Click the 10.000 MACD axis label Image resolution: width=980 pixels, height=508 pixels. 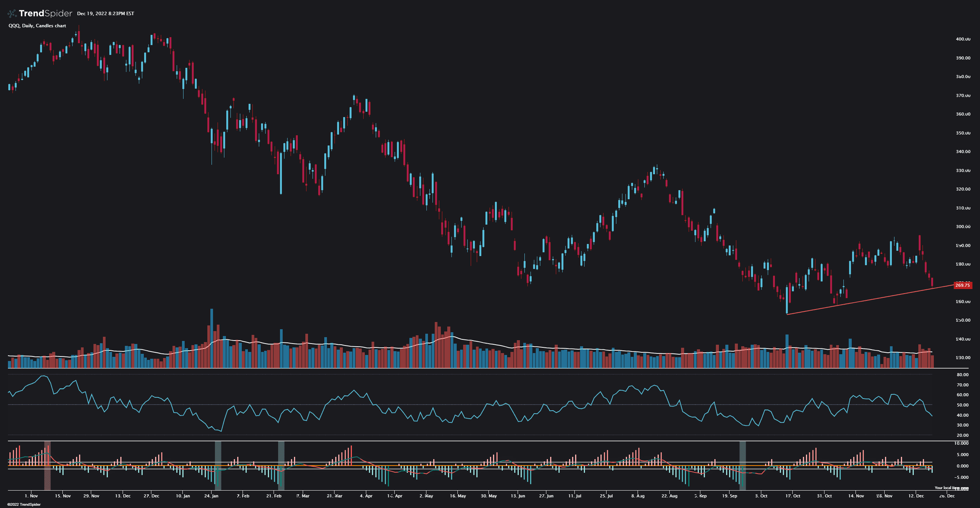[x=961, y=443]
